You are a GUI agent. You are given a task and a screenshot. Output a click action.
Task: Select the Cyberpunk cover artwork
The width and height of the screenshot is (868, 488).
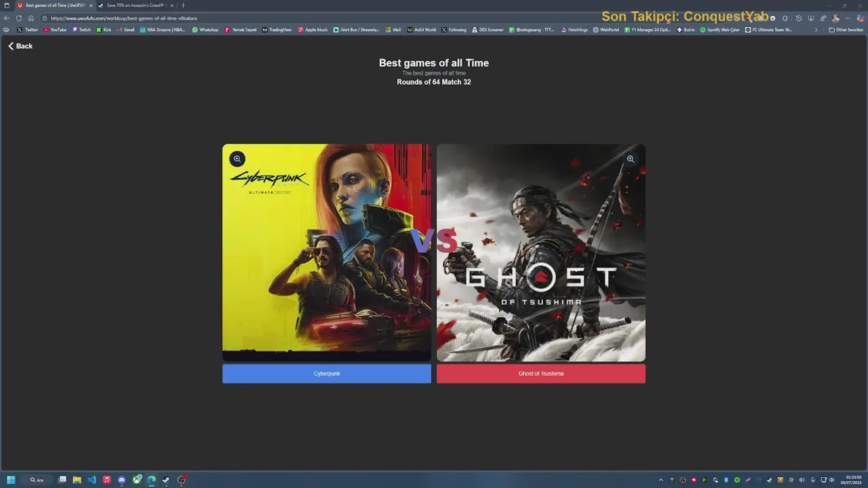click(x=327, y=252)
